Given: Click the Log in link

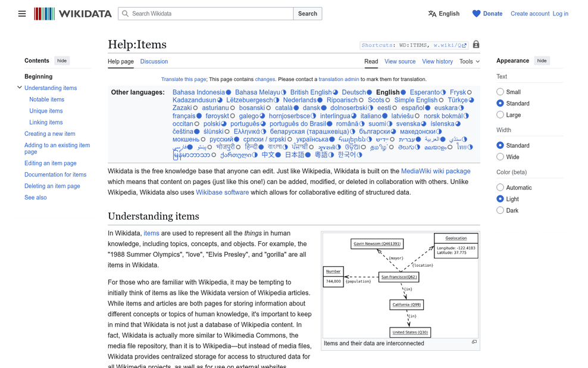Looking at the screenshot, I should (560, 14).
